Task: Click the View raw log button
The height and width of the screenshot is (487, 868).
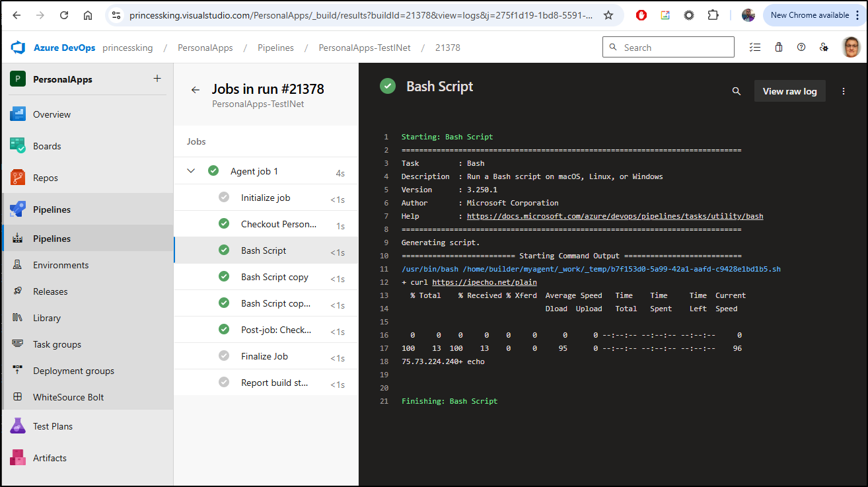Action: click(x=790, y=91)
